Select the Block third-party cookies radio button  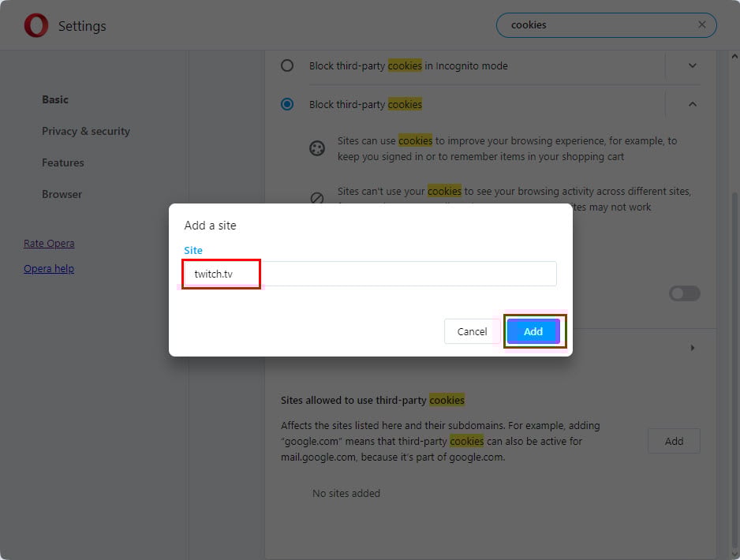(x=287, y=104)
